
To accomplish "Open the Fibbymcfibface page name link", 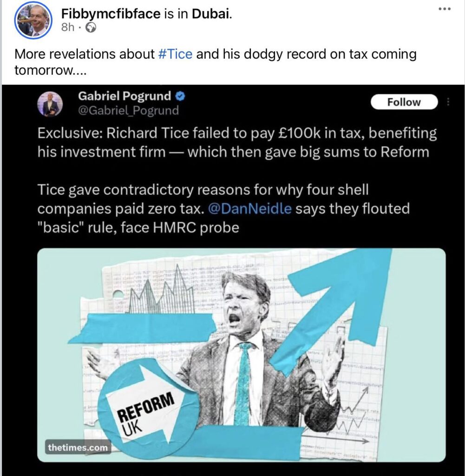I will click(x=111, y=13).
